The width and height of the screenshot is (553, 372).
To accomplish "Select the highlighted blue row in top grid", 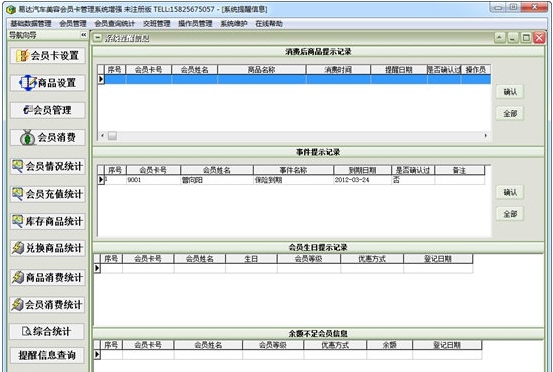I will pos(297,79).
